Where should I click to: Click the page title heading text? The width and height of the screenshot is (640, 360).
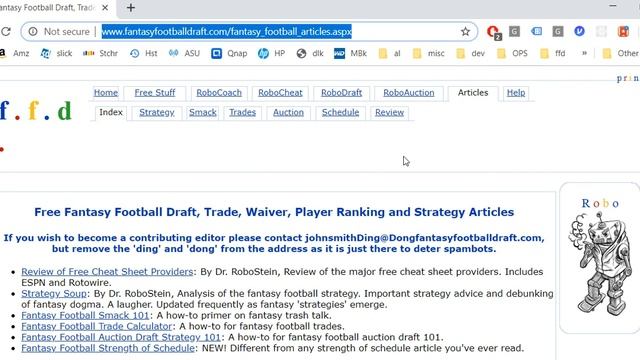coord(274,212)
